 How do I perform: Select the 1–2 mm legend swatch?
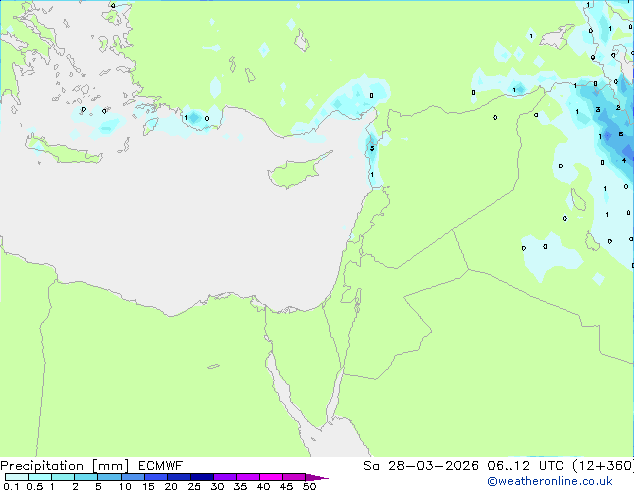coord(63,477)
